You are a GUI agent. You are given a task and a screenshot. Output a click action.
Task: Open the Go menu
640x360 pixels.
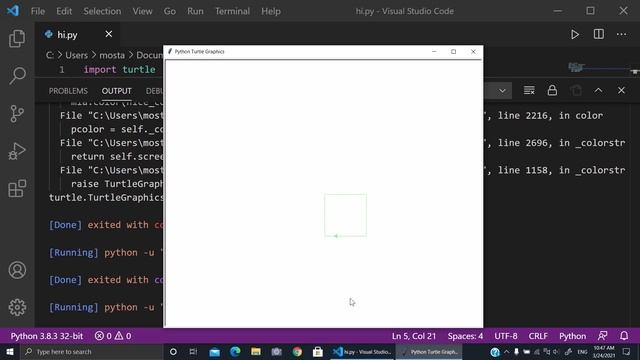(x=169, y=11)
